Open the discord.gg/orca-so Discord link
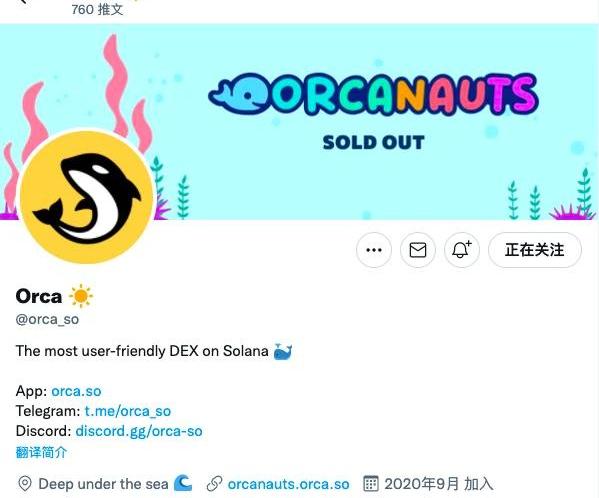The height and width of the screenshot is (498, 599). point(139,431)
